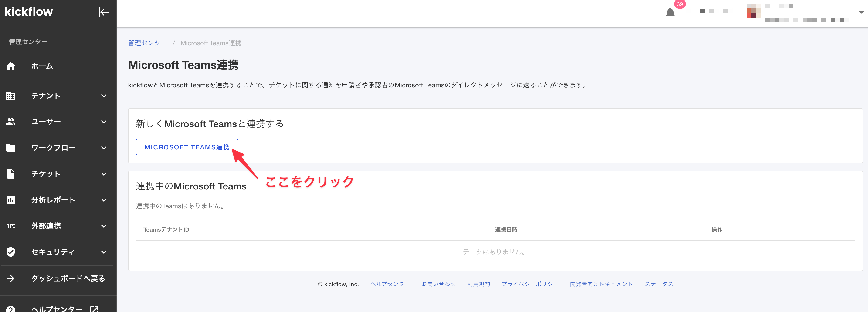
Task: Open the account dropdown arrow
Action: pos(861,13)
